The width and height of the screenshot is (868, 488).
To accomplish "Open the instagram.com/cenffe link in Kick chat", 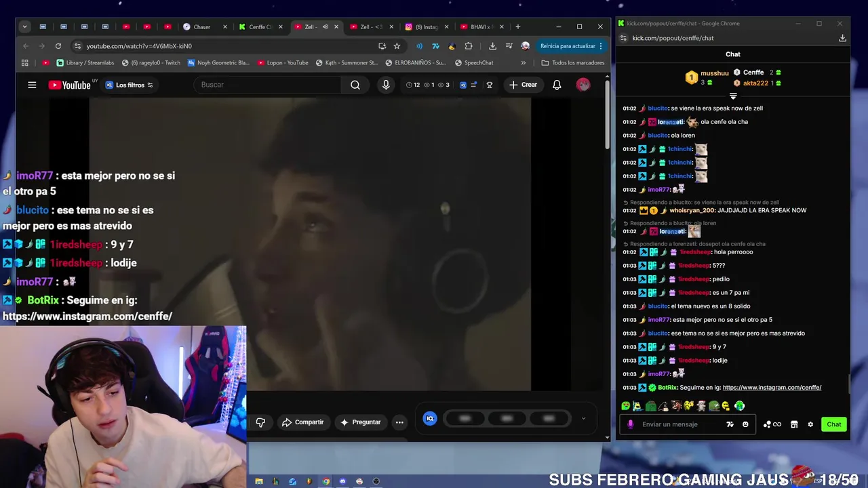I will coord(772,388).
